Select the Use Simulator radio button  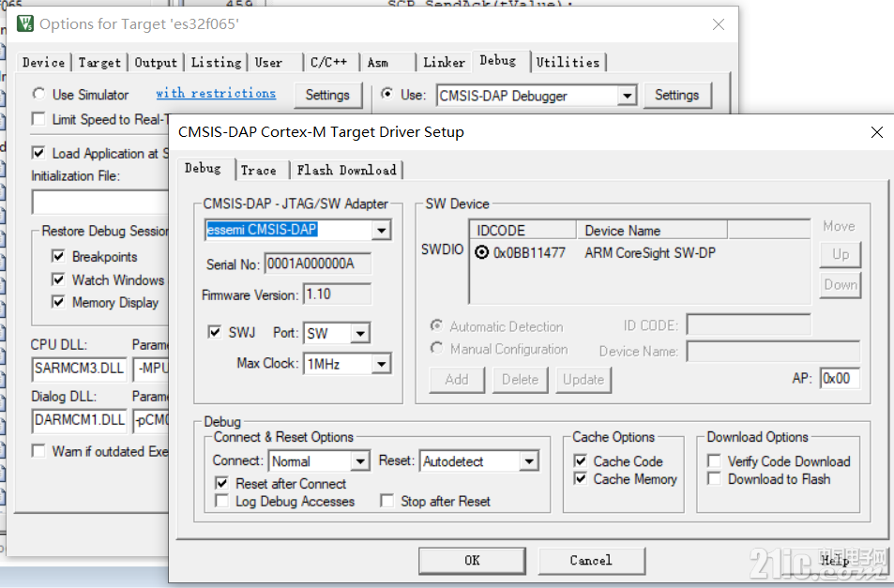pyautogui.click(x=38, y=94)
